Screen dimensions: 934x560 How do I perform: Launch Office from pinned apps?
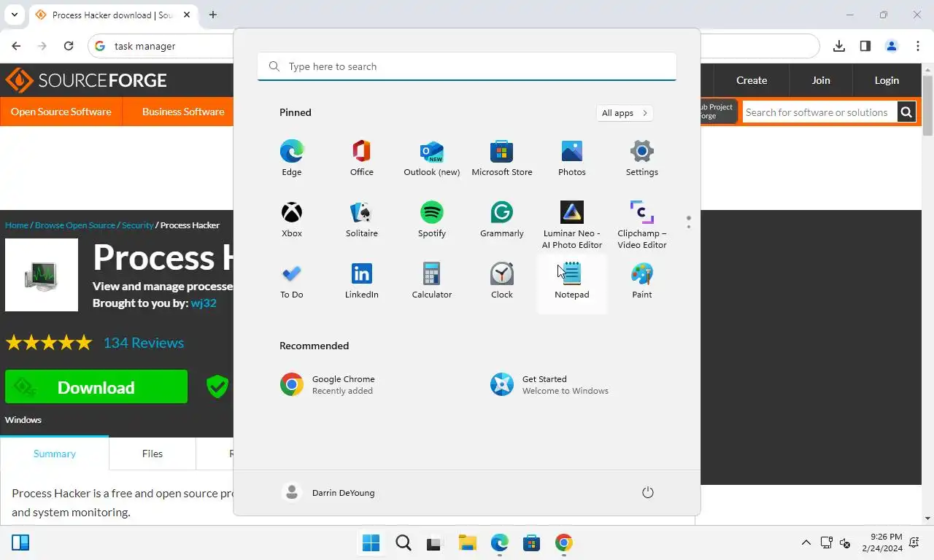point(362,159)
